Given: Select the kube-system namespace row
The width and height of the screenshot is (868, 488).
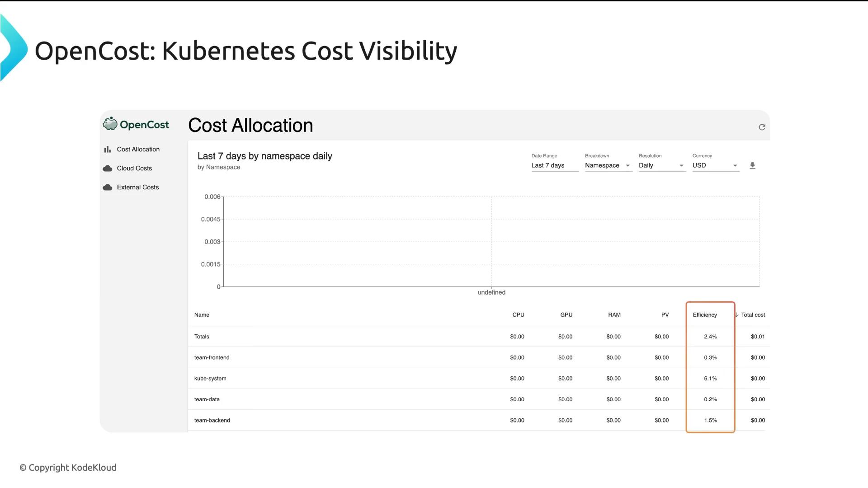Looking at the screenshot, I should tap(479, 379).
